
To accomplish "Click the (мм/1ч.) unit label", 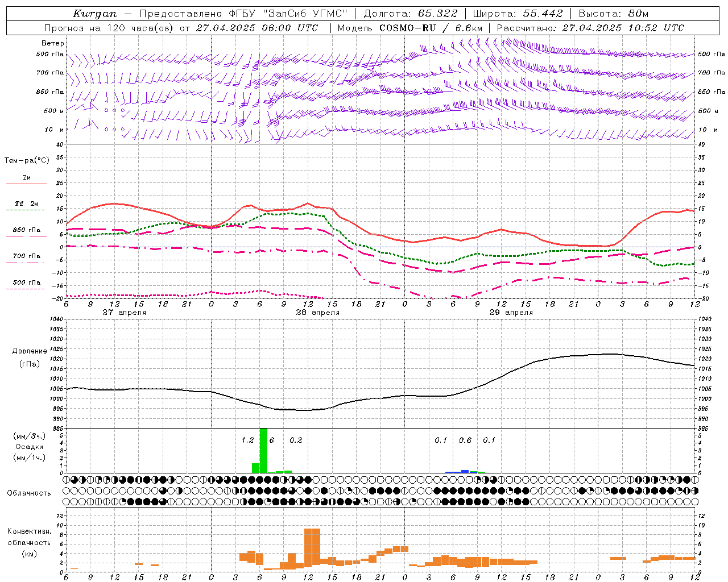I will [x=30, y=458].
